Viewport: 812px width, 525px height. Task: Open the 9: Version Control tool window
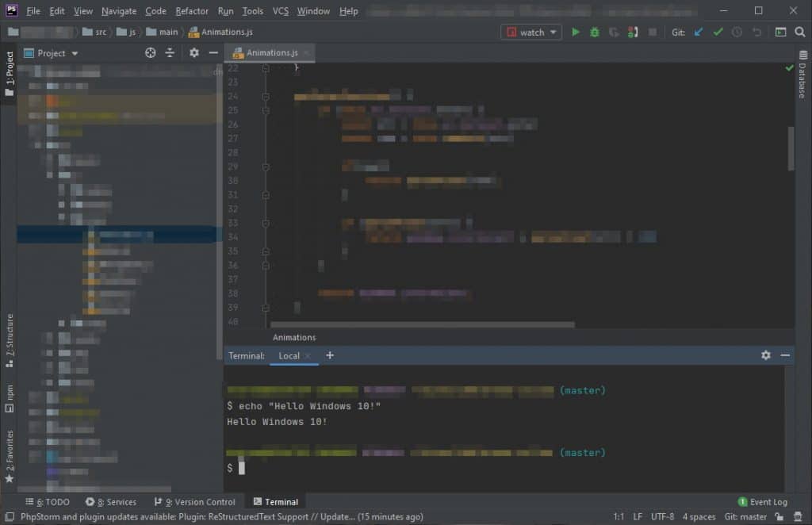(195, 502)
